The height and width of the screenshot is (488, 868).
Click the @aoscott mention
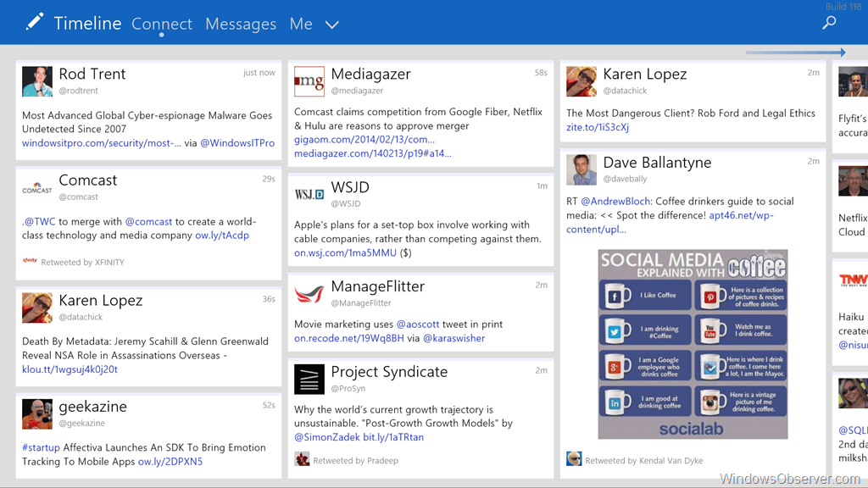(x=418, y=324)
